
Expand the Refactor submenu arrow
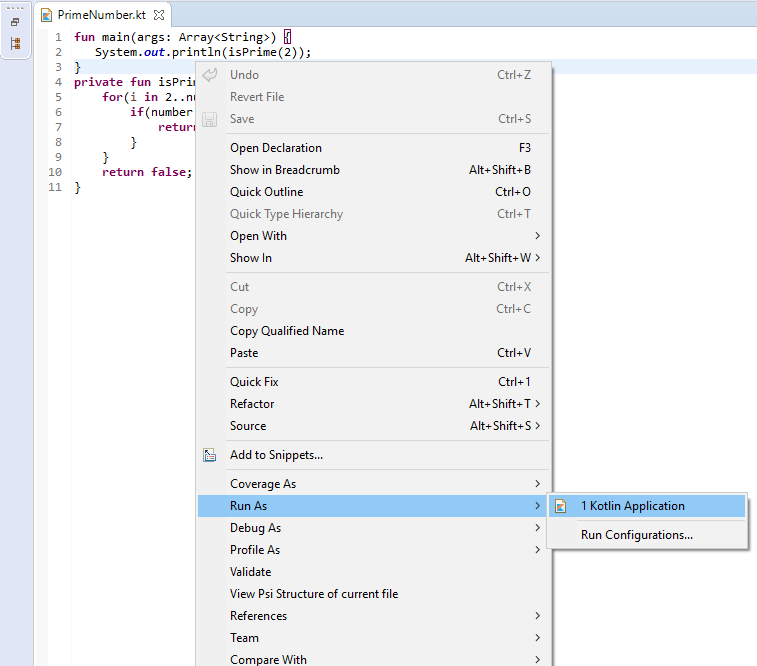(538, 404)
